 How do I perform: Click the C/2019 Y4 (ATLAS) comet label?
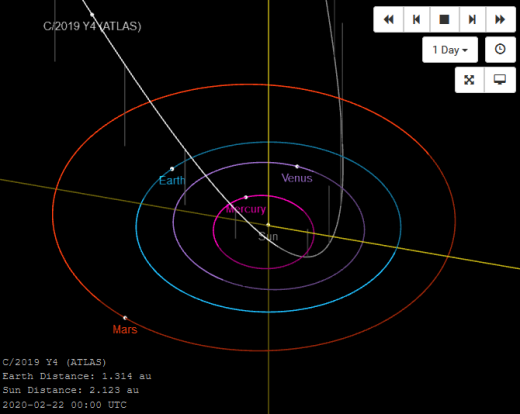pos(92,26)
